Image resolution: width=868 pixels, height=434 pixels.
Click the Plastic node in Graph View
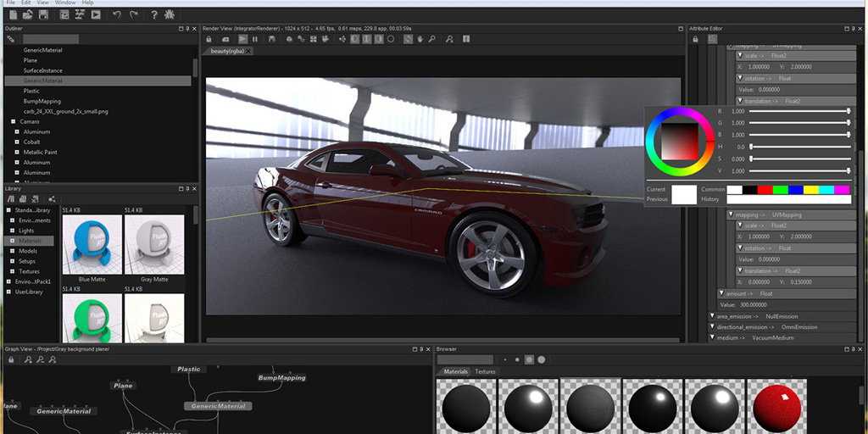(x=189, y=370)
